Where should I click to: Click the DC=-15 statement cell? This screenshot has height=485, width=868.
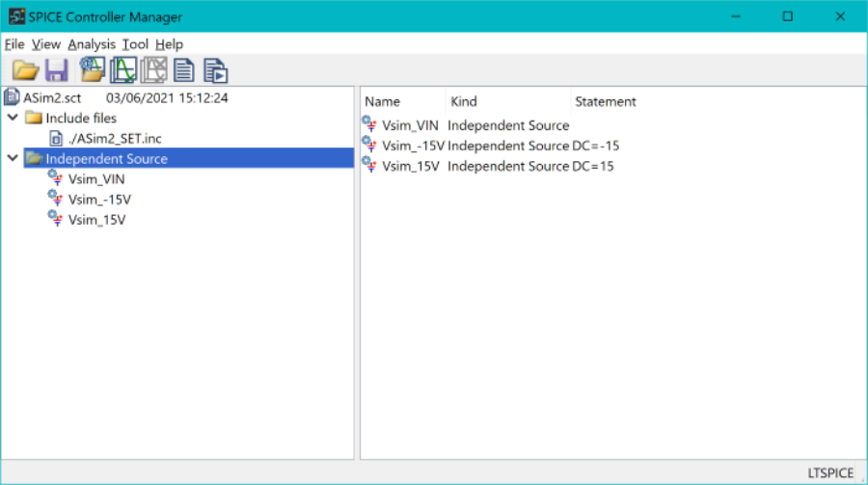pyautogui.click(x=596, y=146)
